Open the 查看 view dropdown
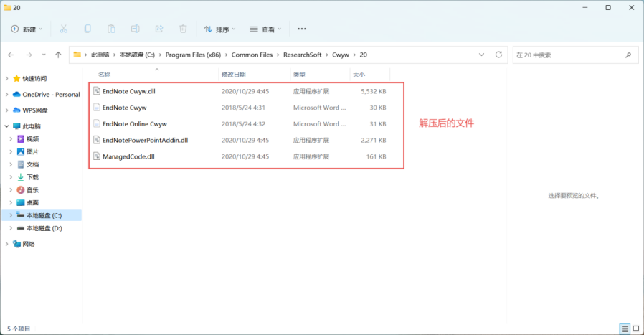The image size is (644, 335). tap(266, 29)
